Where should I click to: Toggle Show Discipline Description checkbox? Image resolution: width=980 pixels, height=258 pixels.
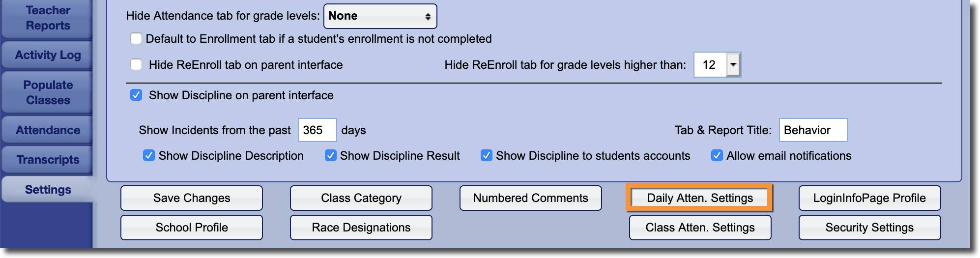coord(148,156)
